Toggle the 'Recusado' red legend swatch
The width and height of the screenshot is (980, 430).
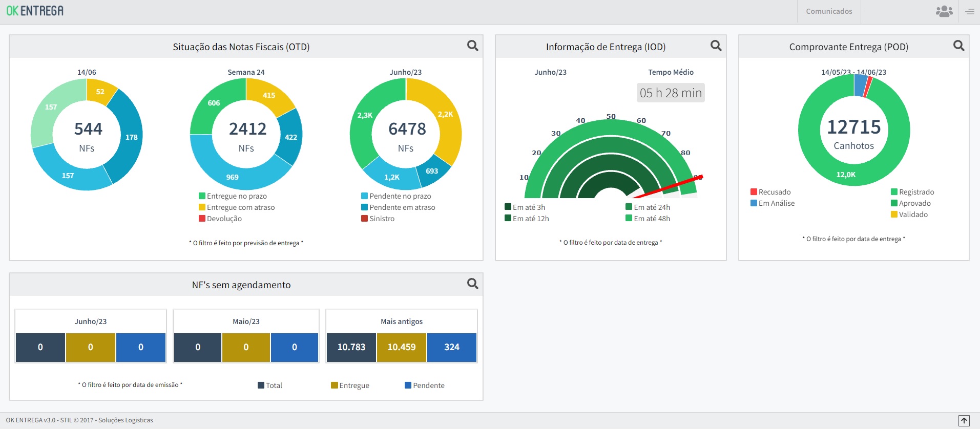[x=754, y=192]
